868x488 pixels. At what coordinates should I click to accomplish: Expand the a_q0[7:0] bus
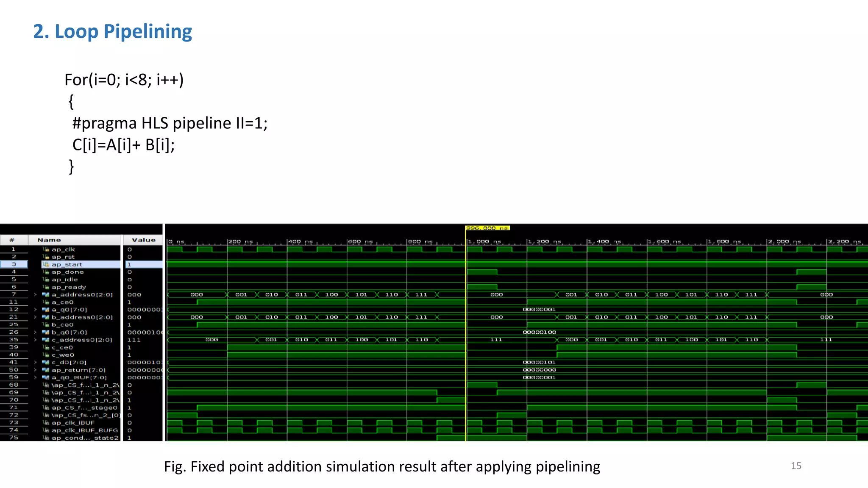[36, 310]
